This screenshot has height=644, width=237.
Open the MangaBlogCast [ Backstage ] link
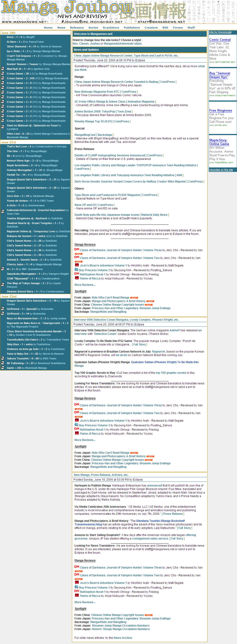point(94,135)
